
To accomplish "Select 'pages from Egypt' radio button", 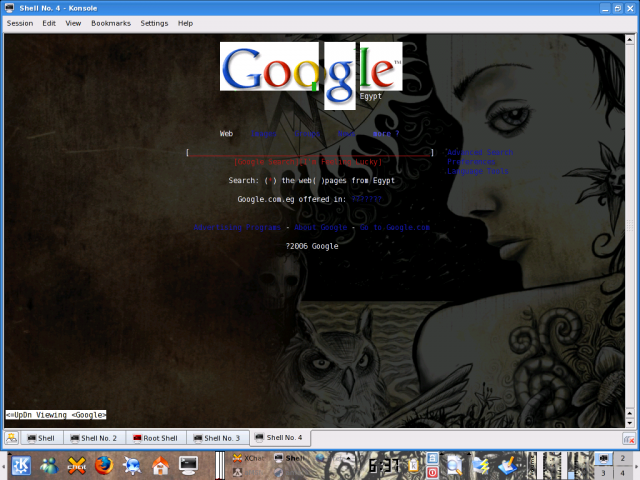I will (x=319, y=180).
